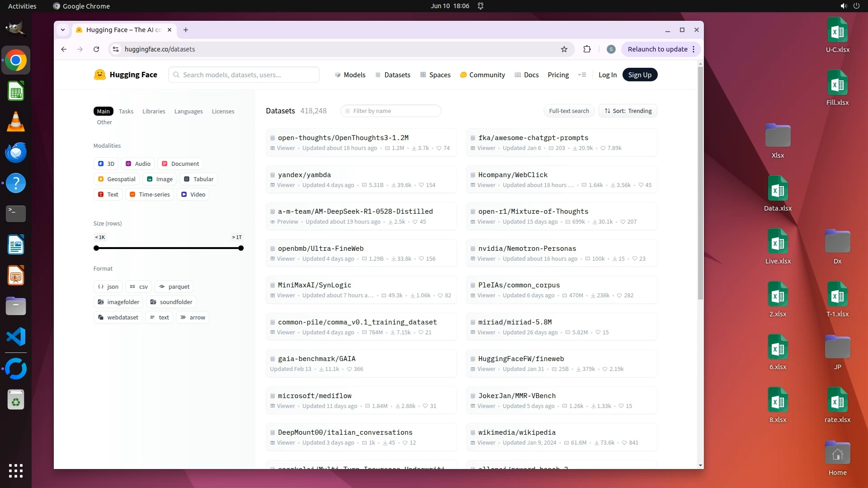Image resolution: width=868 pixels, height=488 pixels.
Task: Switch to the Licenses filter tab
Action: click(223, 111)
